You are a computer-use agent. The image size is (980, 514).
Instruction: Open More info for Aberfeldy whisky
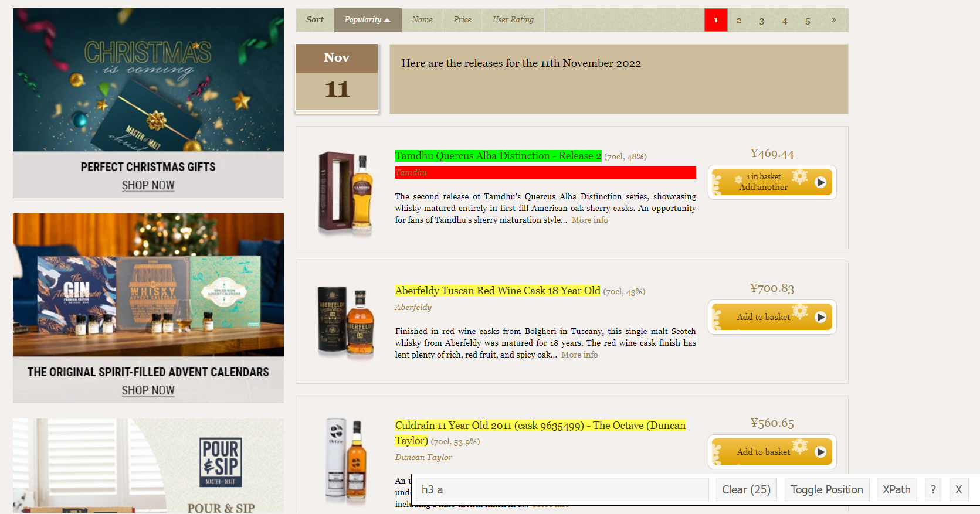(x=579, y=355)
